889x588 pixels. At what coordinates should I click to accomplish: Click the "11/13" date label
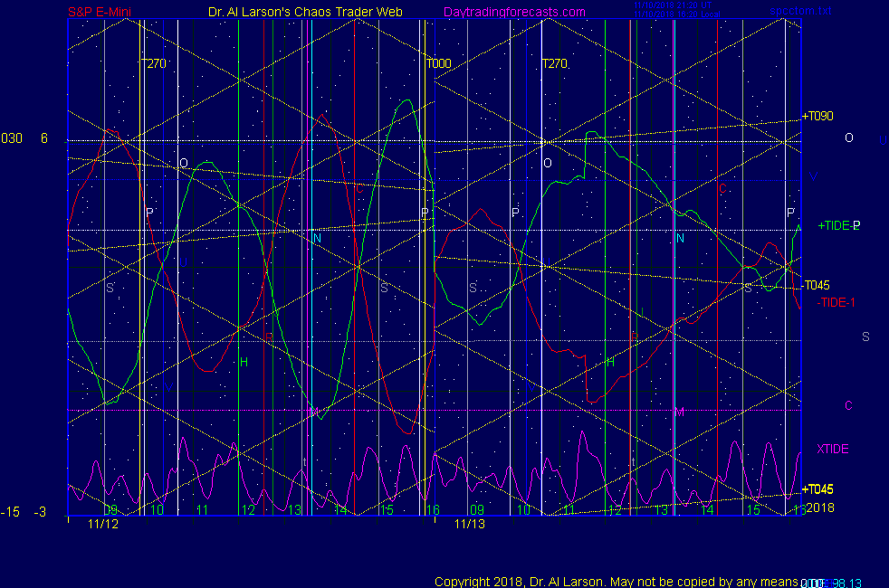[470, 524]
